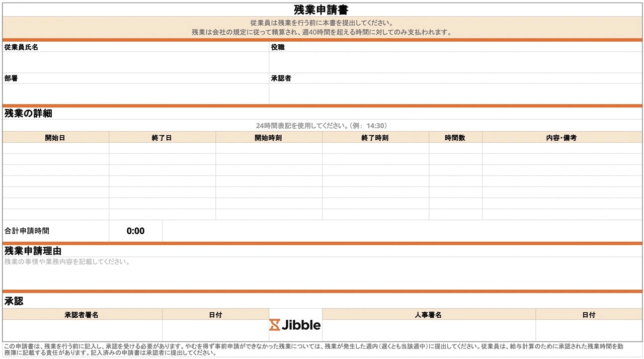Click the first 終了時刻 cell
Screen dimensions: 644x359
pos(375,148)
